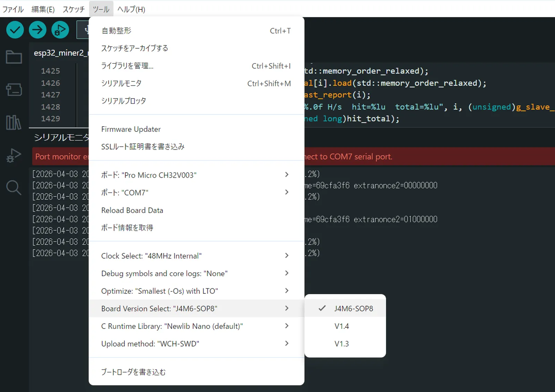The width and height of the screenshot is (555, 392).
Task: Open the Debug panel in sidebar
Action: click(x=14, y=155)
